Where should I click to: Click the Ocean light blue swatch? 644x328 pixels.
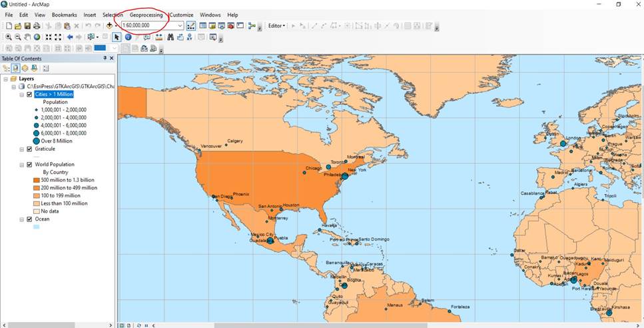37,227
